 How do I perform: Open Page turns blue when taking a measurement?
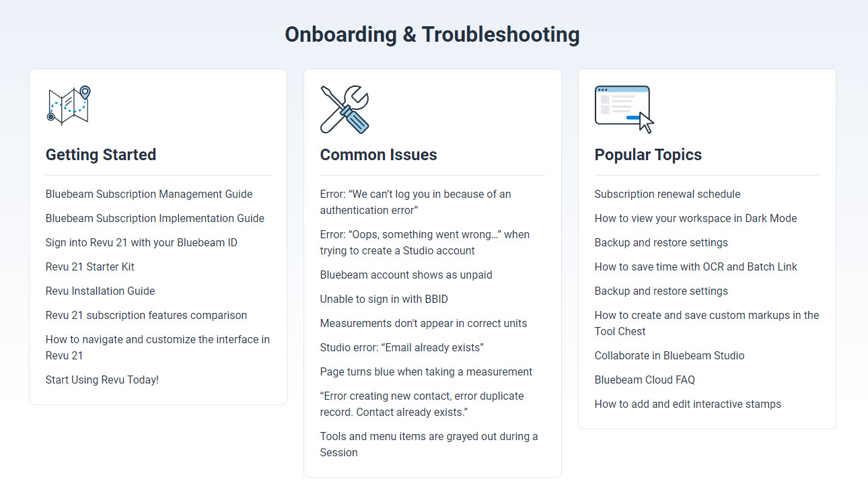point(426,371)
